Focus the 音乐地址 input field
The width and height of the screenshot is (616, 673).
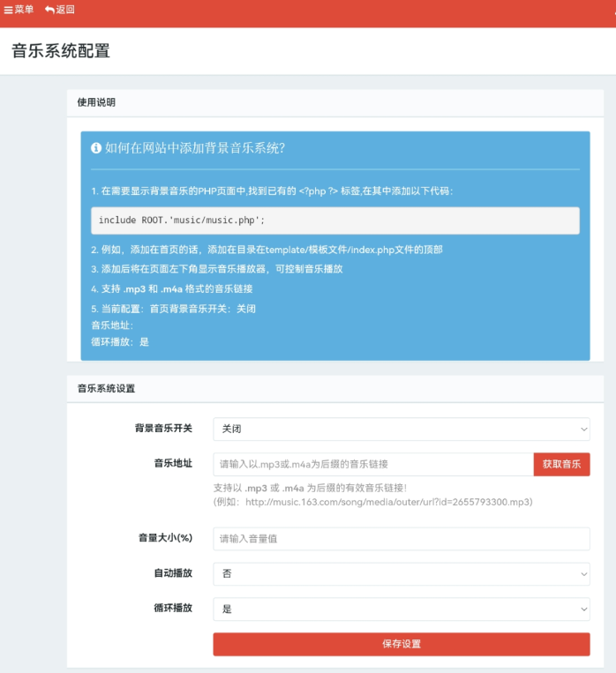pyautogui.click(x=372, y=465)
